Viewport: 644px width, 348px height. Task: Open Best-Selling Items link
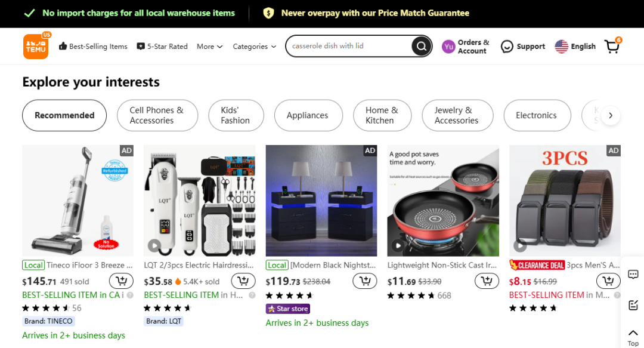[93, 47]
